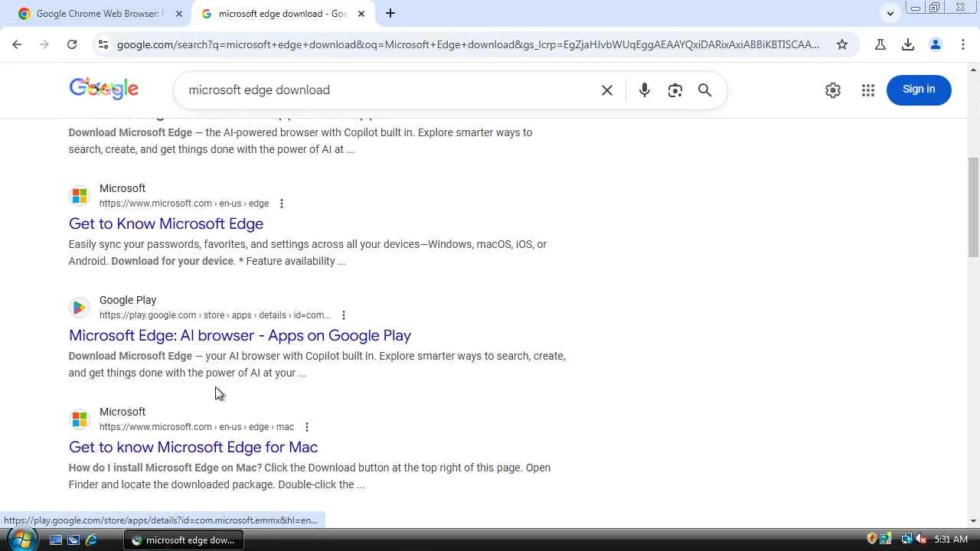Open Chrome three-dot menu

pos(963,44)
